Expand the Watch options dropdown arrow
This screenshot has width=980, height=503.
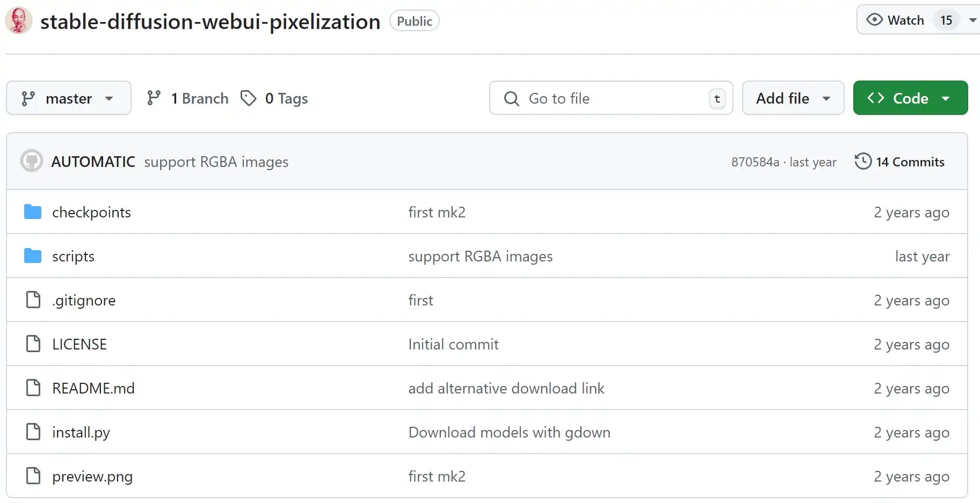point(972,20)
